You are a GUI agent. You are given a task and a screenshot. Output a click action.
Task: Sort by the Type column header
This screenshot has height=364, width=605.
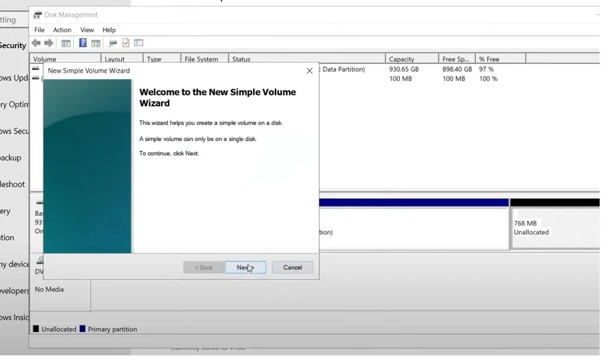pyautogui.click(x=162, y=59)
